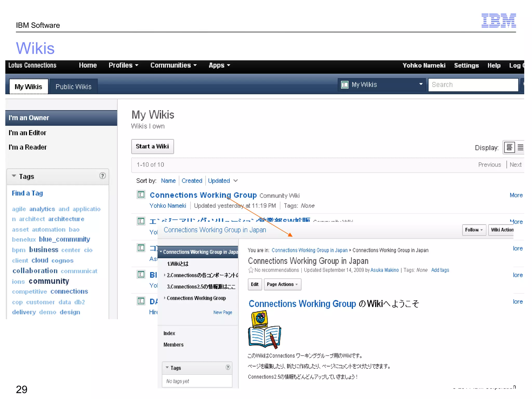
Task: Sort wikis by Updated
Action: (x=219, y=181)
